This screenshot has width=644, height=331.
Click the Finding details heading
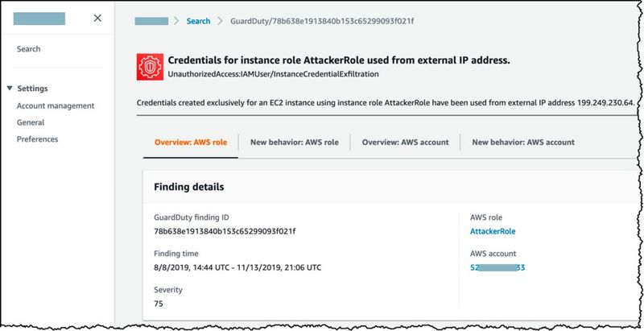tap(189, 187)
